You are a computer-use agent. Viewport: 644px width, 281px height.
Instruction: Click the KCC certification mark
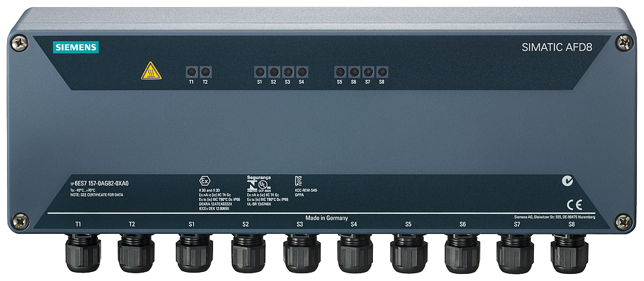298,180
